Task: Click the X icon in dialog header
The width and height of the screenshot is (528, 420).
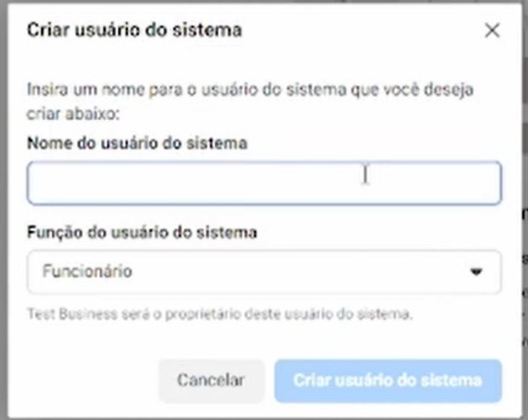Action: [492, 31]
